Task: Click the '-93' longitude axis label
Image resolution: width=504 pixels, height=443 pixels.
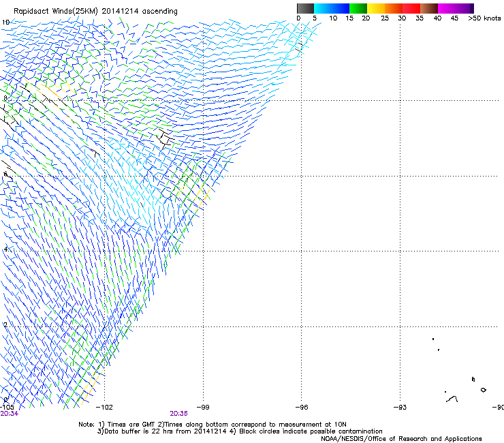Action: tap(400, 408)
